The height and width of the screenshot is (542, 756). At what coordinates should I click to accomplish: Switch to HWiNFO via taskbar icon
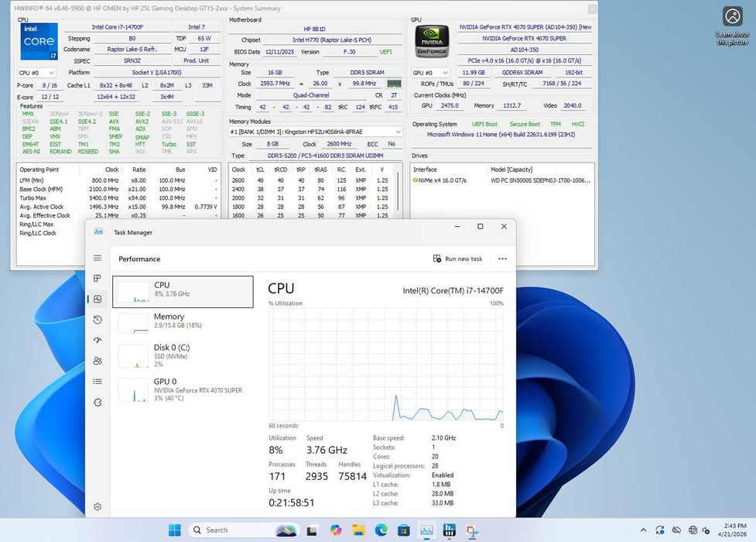(450, 530)
